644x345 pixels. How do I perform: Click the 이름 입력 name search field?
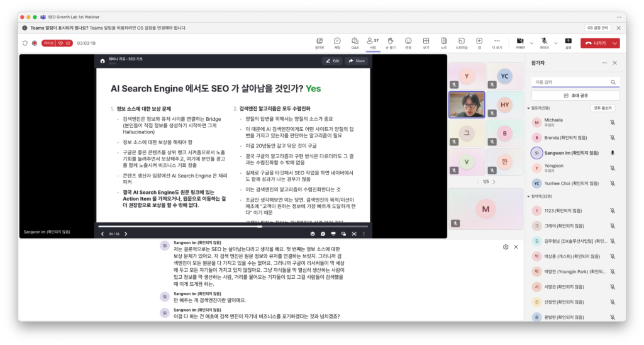(x=575, y=82)
